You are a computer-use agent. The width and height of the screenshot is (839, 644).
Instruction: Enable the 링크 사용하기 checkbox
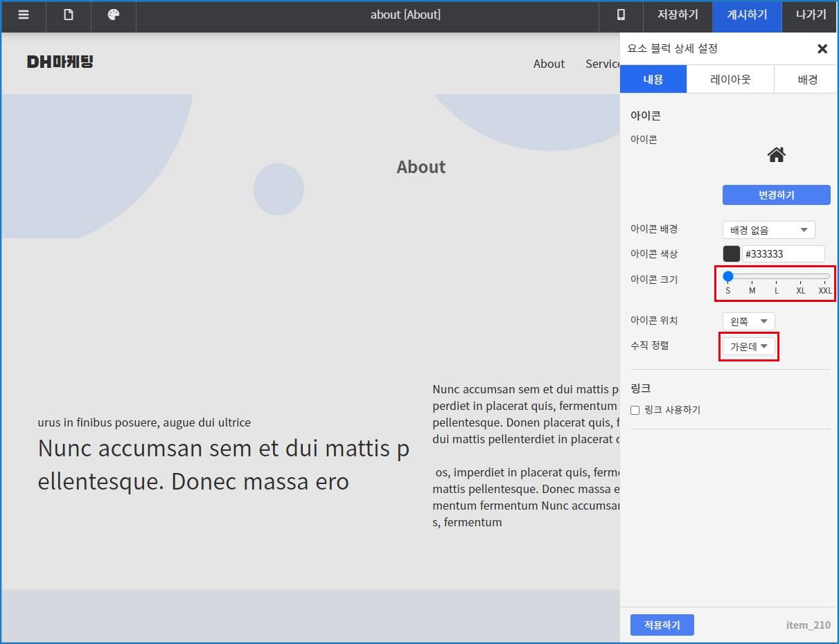[x=635, y=410]
